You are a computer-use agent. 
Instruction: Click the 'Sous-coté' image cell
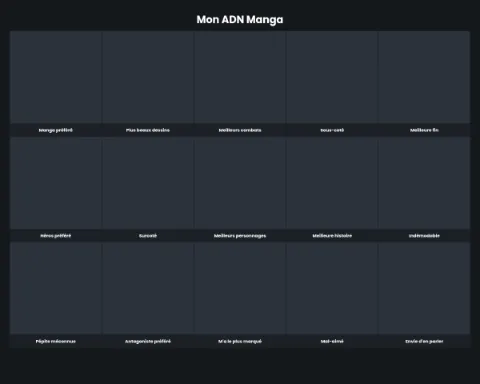click(332, 77)
